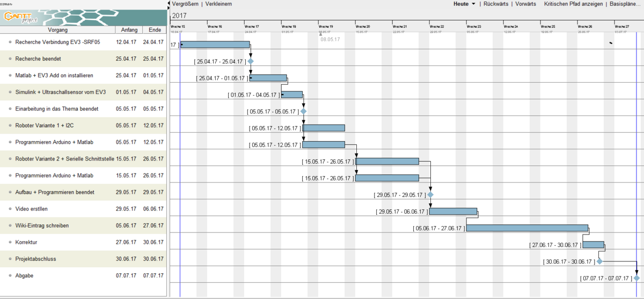Click the Anfang column header
The image size is (644, 299).
pyautogui.click(x=129, y=30)
